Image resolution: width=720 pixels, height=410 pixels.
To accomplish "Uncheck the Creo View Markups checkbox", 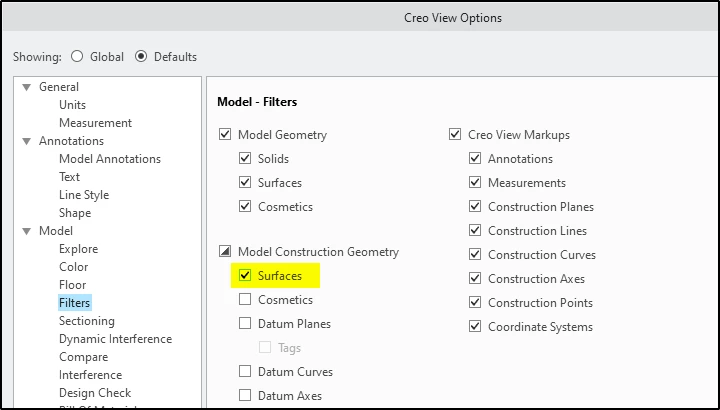I will point(458,135).
